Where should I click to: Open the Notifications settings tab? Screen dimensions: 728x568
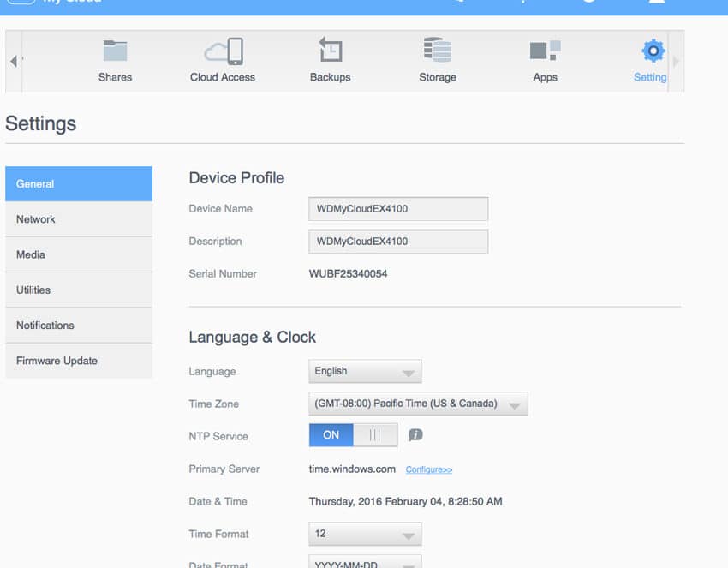79,325
